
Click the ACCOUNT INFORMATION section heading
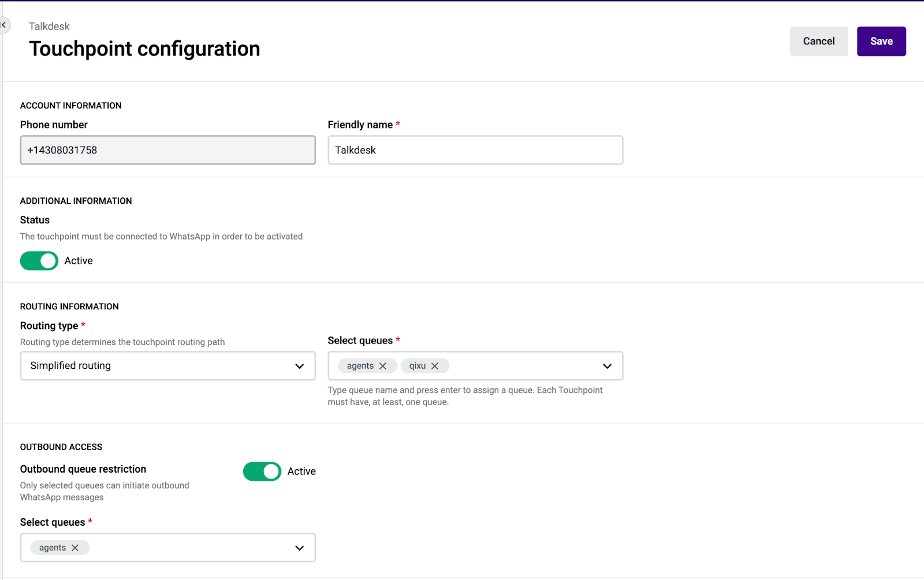pos(71,106)
